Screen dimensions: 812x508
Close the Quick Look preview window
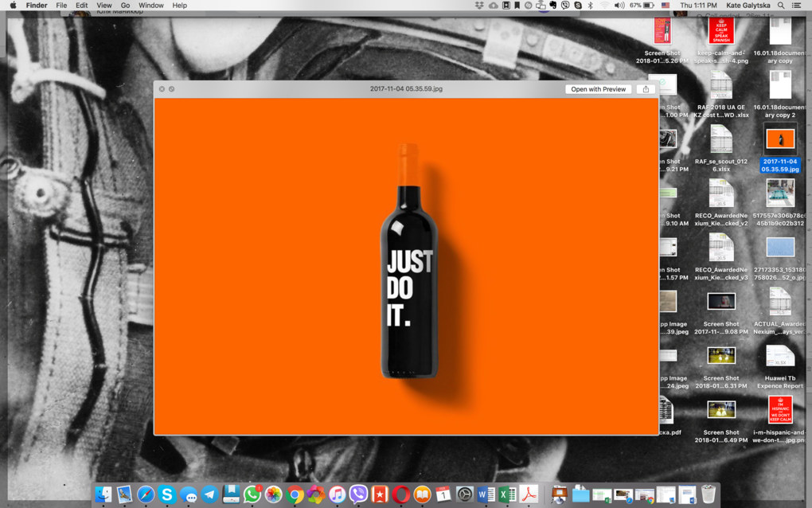click(x=162, y=89)
